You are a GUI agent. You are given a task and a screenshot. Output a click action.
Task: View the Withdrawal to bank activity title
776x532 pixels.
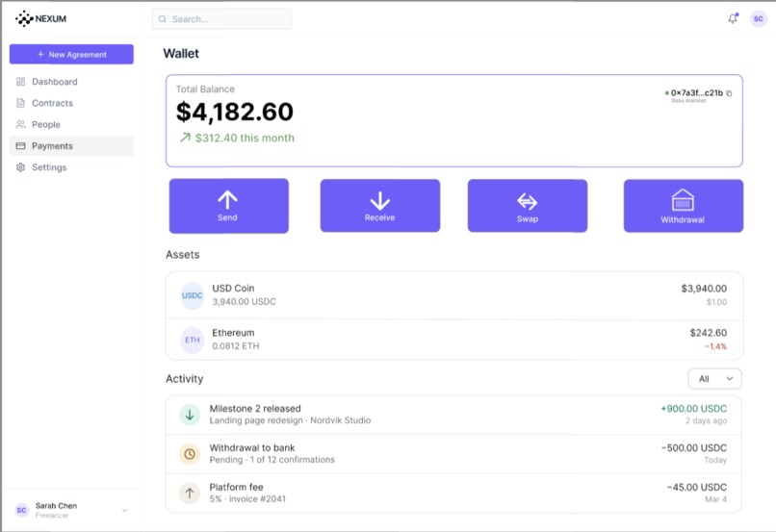click(x=252, y=447)
